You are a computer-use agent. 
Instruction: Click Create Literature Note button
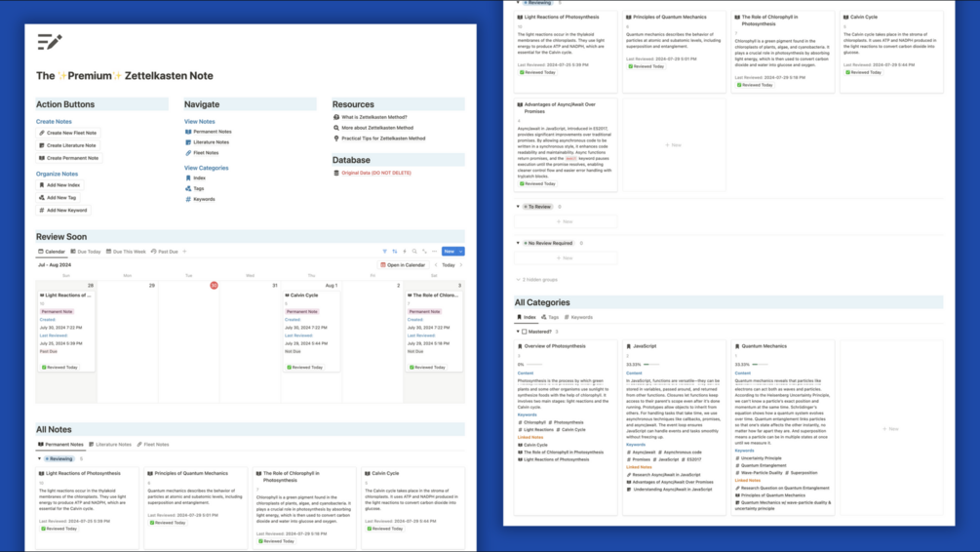[68, 145]
